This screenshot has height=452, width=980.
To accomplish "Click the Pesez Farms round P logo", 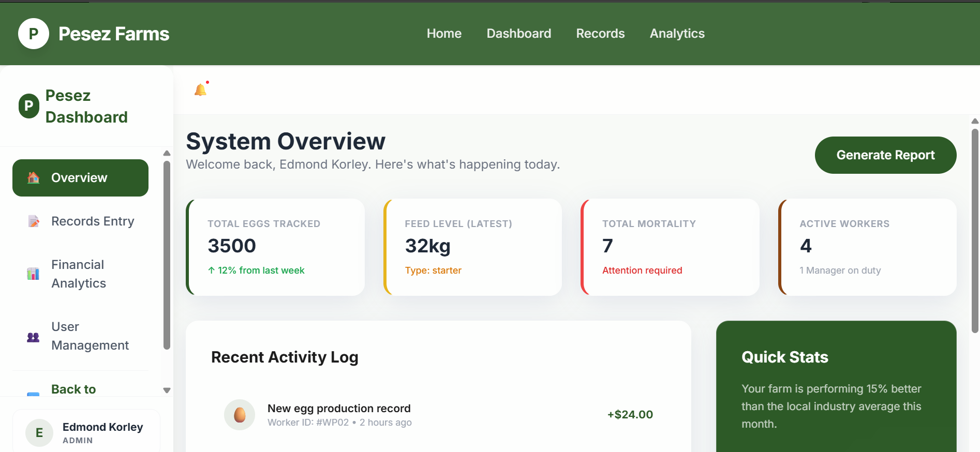I will tap(34, 34).
